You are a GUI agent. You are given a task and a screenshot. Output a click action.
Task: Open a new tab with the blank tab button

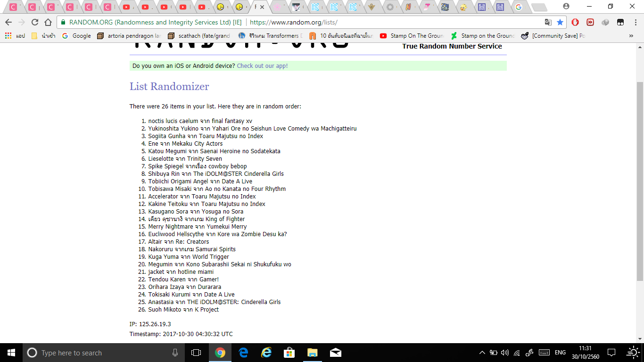pos(539,7)
